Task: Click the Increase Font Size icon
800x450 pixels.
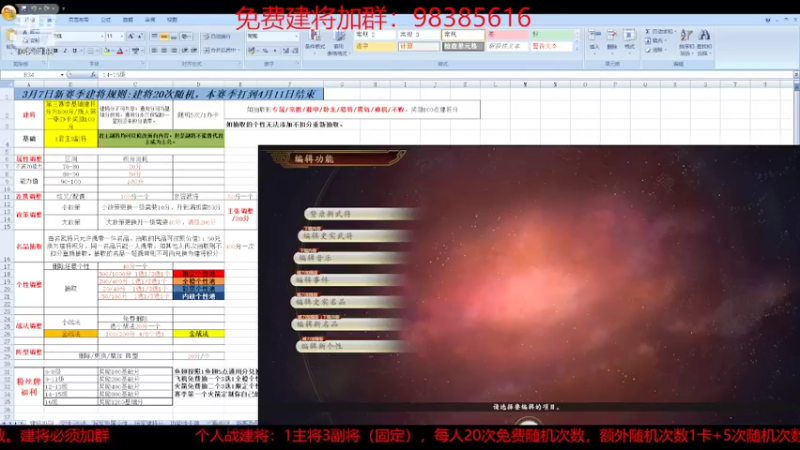Action: (x=131, y=36)
